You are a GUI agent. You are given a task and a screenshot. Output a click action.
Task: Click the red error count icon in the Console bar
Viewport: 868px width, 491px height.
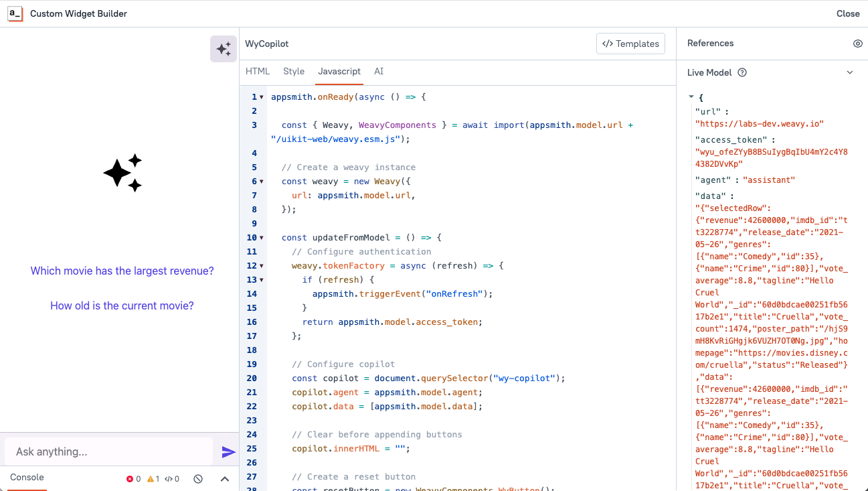[130, 479]
